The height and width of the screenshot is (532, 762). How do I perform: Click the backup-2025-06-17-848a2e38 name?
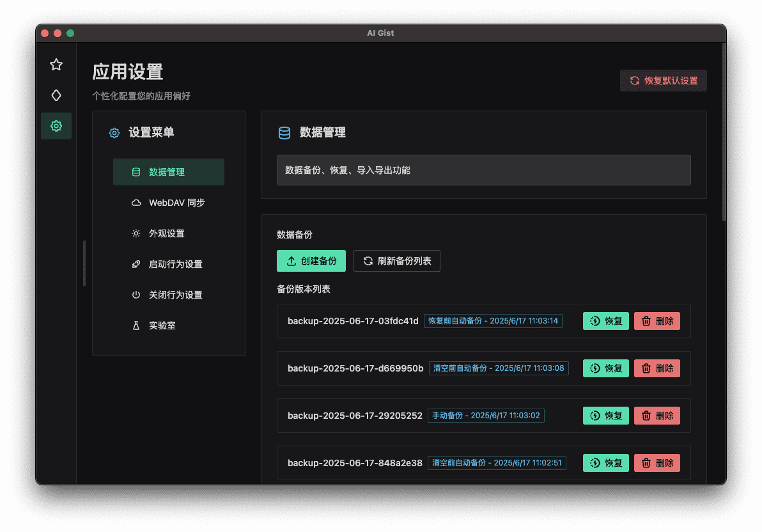pyautogui.click(x=355, y=463)
